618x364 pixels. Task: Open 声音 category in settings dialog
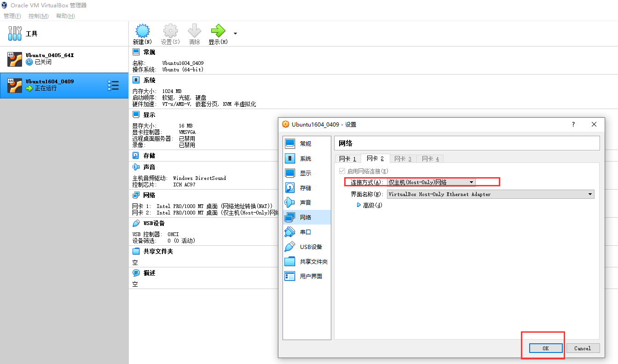(x=306, y=202)
